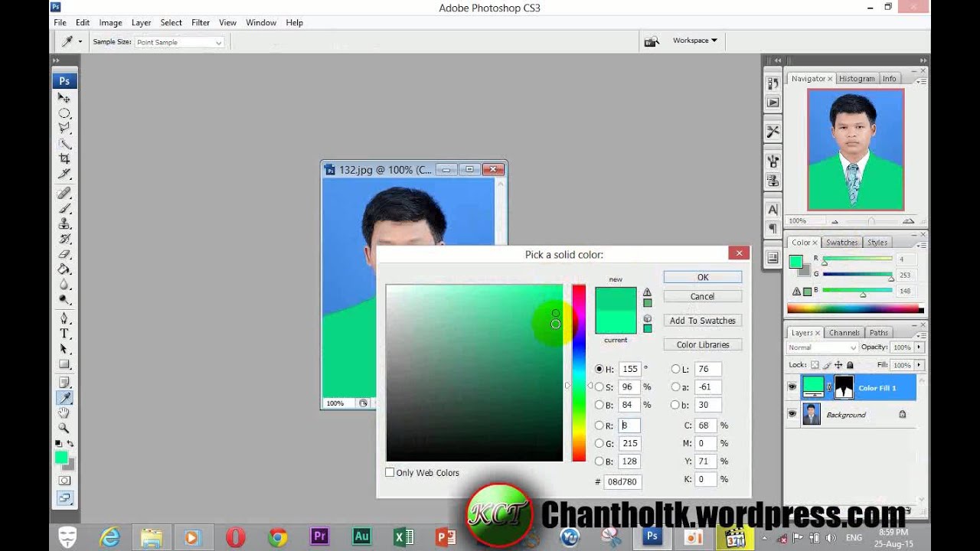
Task: Select the Move tool
Action: click(64, 98)
